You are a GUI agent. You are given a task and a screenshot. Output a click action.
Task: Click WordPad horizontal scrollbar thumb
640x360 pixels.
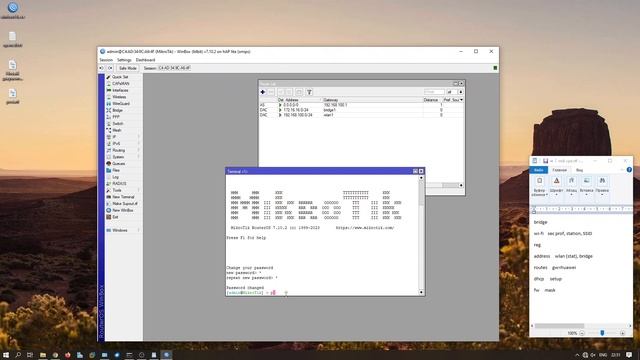(559, 326)
